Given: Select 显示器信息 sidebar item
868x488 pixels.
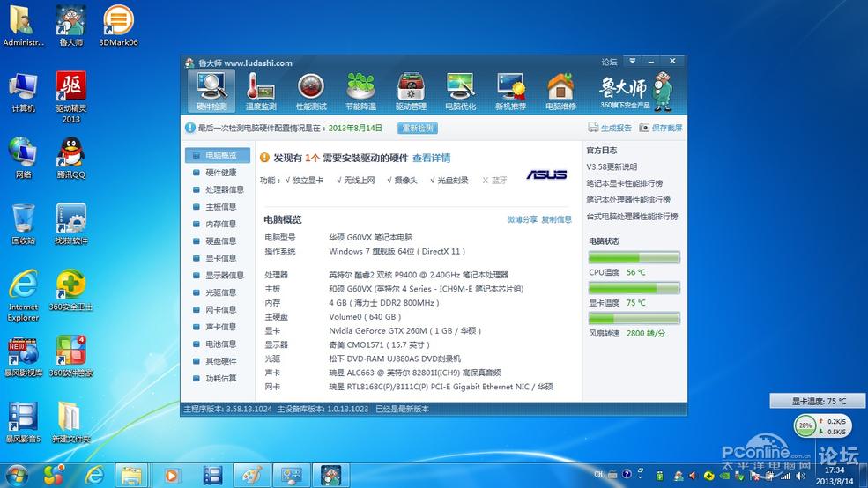Looking at the screenshot, I should point(218,276).
